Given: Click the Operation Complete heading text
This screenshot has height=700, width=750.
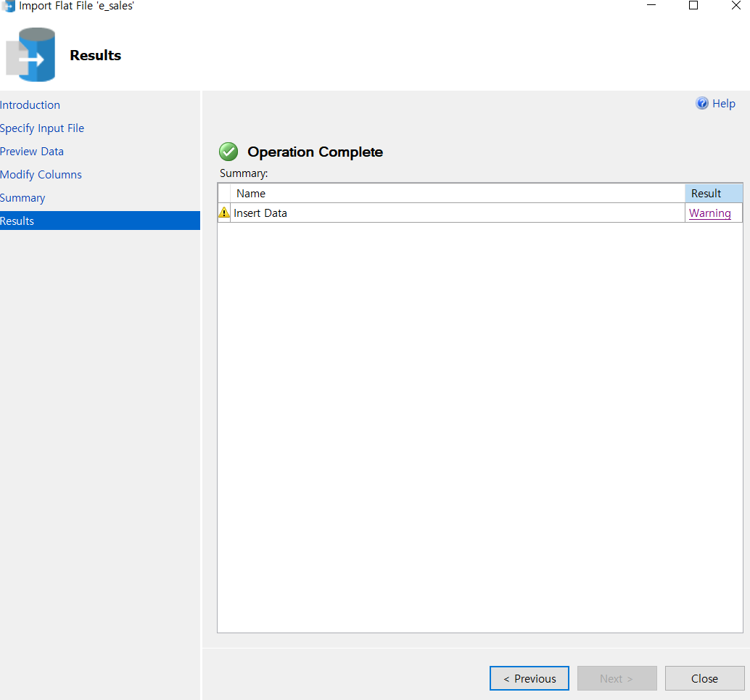Looking at the screenshot, I should click(x=316, y=152).
